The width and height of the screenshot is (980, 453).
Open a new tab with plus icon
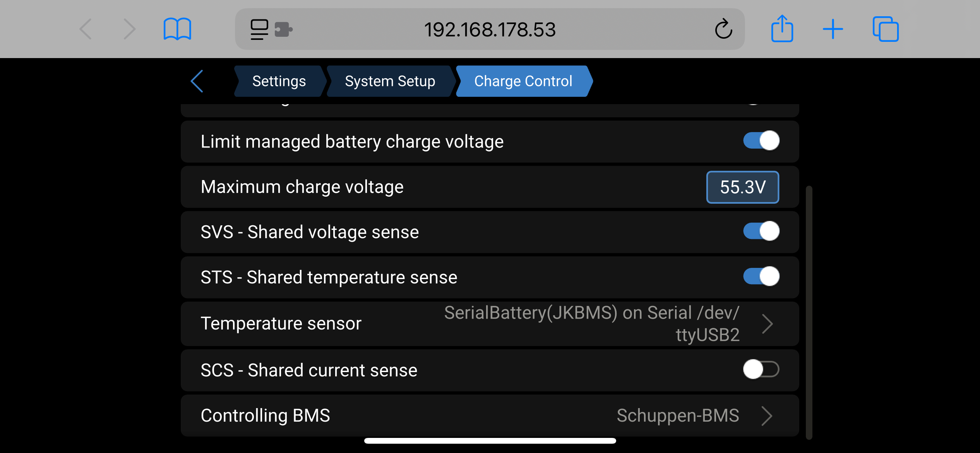833,29
